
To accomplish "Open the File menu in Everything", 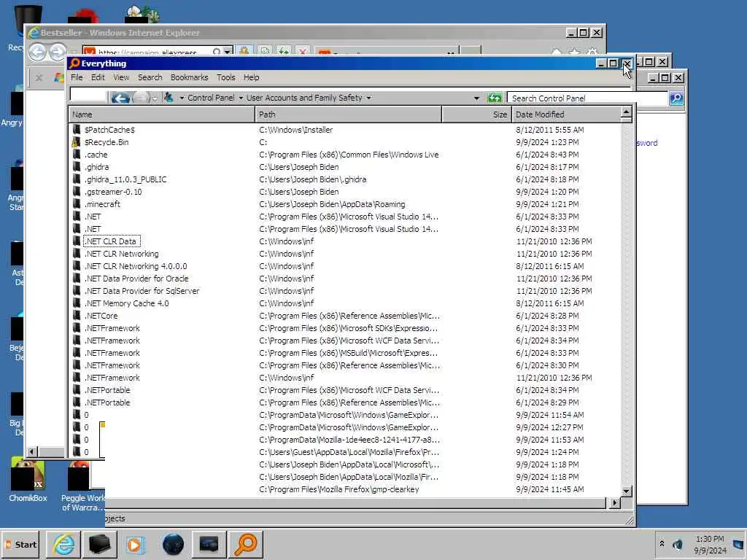I will pyautogui.click(x=77, y=77).
